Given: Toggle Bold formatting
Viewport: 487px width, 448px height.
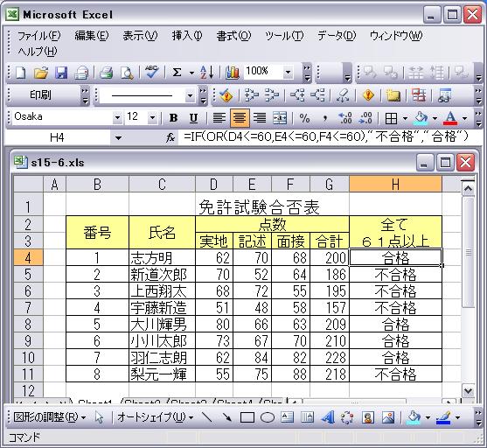Looking at the screenshot, I should coord(173,118).
